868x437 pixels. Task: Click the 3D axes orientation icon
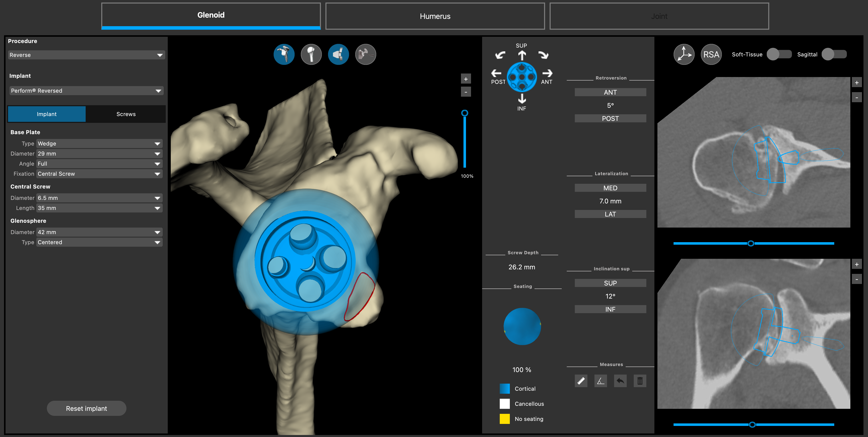point(684,54)
